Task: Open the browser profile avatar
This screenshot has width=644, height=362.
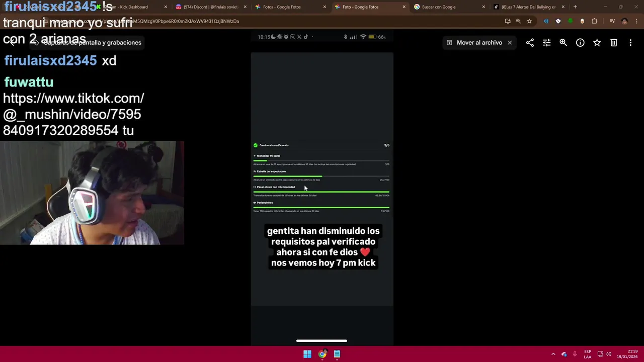Action: 624,21
